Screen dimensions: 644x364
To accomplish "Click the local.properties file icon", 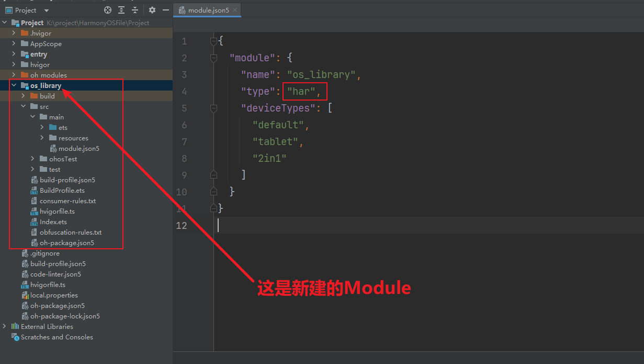I will tap(25, 295).
